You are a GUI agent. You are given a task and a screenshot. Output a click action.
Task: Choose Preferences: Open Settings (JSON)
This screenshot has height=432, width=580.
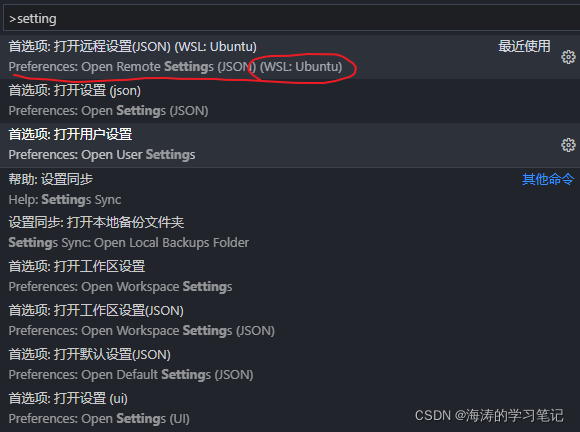290,101
